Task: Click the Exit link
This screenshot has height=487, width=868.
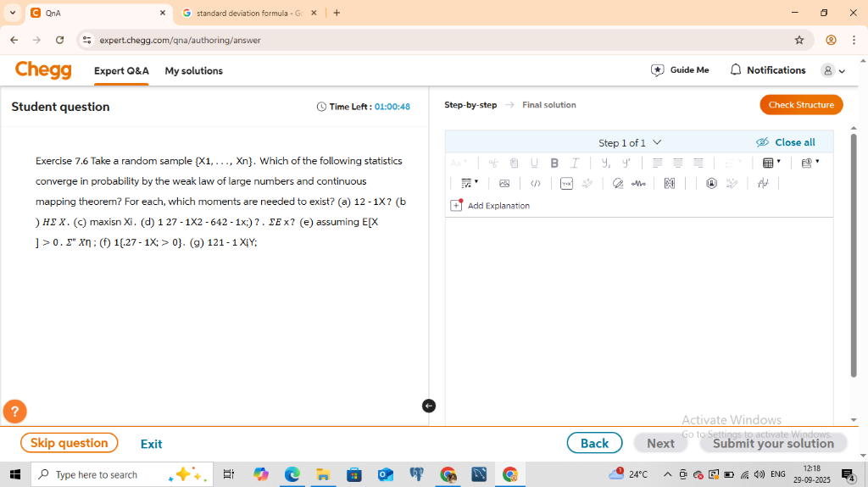Action: 151,444
